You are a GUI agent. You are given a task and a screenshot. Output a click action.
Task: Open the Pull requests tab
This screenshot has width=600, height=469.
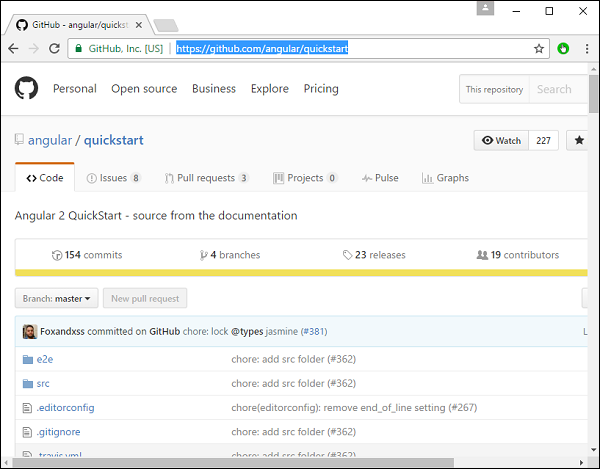click(207, 178)
